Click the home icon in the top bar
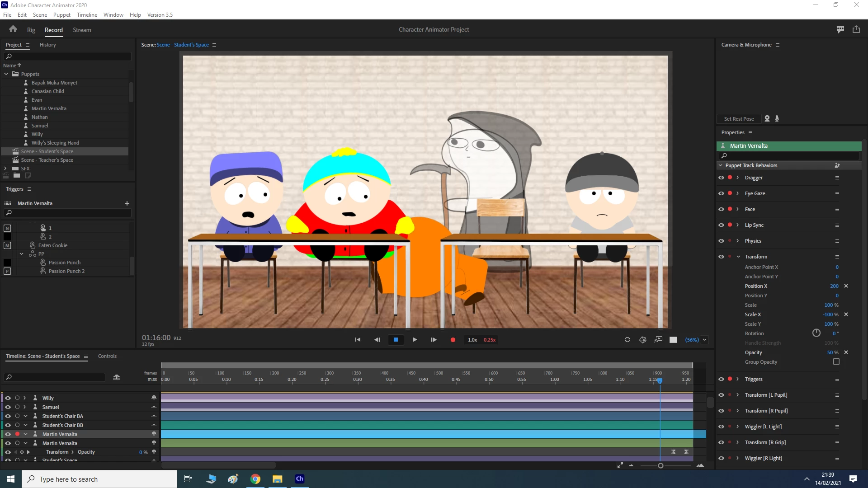This screenshot has width=868, height=488. [x=13, y=29]
